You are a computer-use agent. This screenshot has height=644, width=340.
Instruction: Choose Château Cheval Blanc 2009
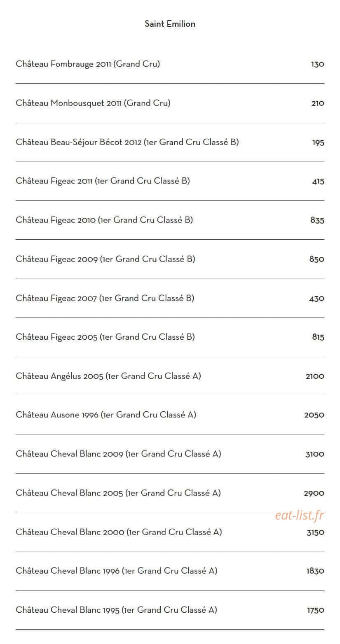[x=170, y=454]
